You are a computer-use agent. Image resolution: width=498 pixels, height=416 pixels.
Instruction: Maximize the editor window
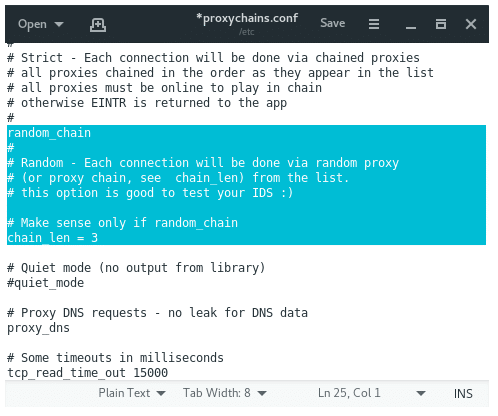pos(441,24)
